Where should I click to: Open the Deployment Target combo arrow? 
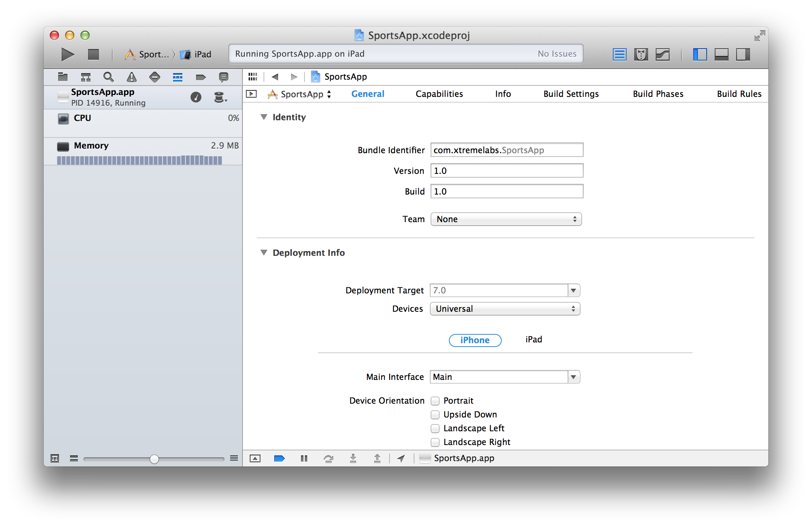[x=573, y=290]
